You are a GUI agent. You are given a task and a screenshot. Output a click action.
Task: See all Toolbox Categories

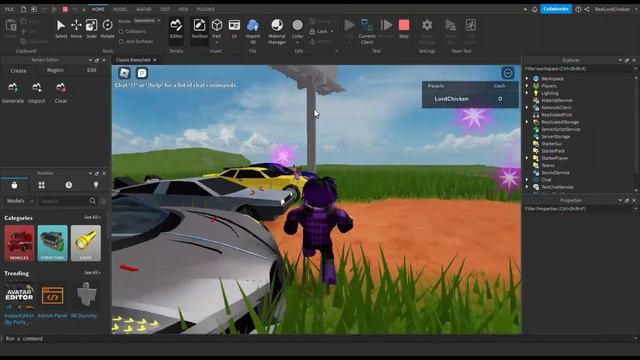click(x=92, y=218)
